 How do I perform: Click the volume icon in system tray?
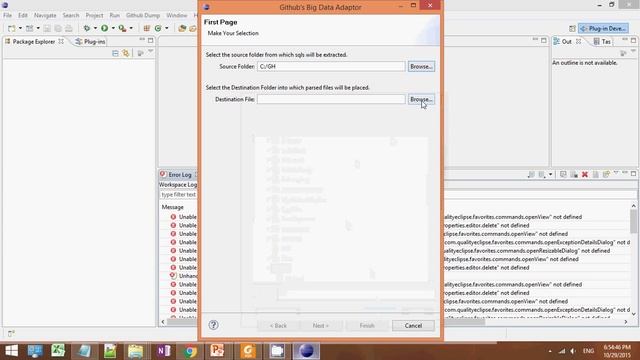pos(573,351)
